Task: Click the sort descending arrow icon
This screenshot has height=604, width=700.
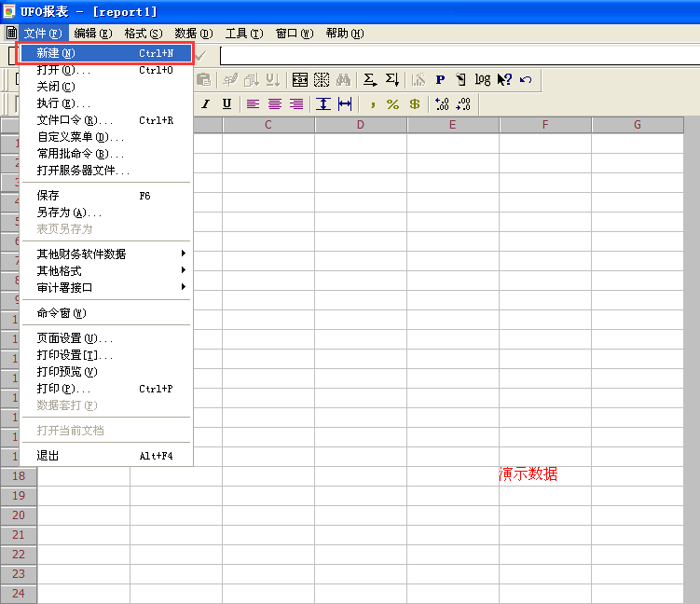Action: [273, 80]
